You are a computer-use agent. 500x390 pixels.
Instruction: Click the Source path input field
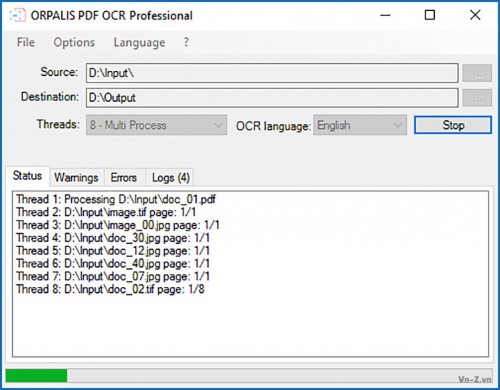[x=272, y=73]
